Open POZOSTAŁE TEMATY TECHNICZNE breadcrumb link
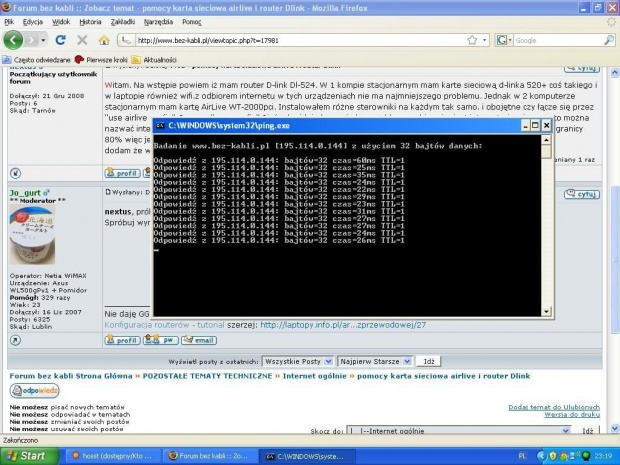 (x=207, y=376)
